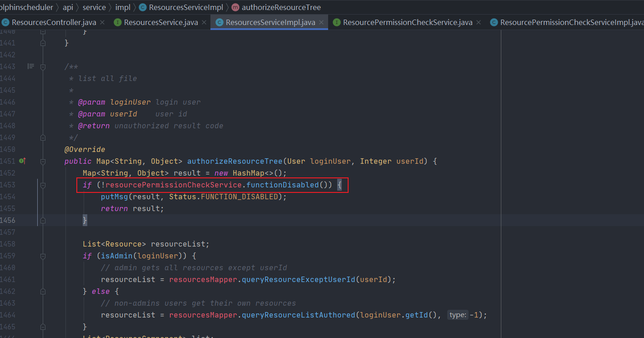Click the method icon beside authorizeResourceTree in breadcrumb
This screenshot has width=644, height=338.
pos(235,7)
